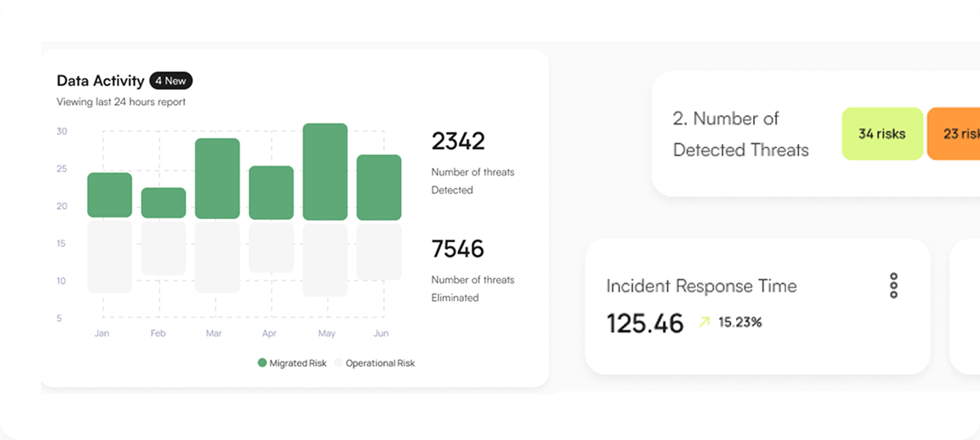
Task: Click the green Mar bar in chart
Action: coord(217,178)
